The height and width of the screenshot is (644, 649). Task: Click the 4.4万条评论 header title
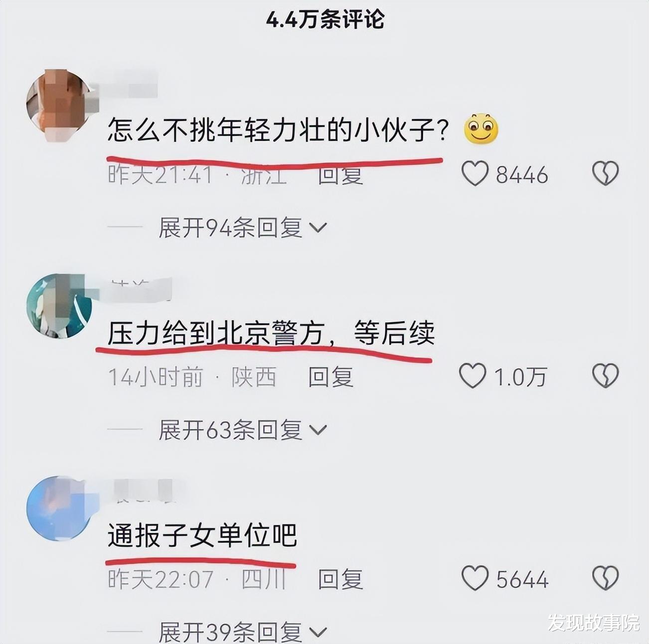[325, 19]
